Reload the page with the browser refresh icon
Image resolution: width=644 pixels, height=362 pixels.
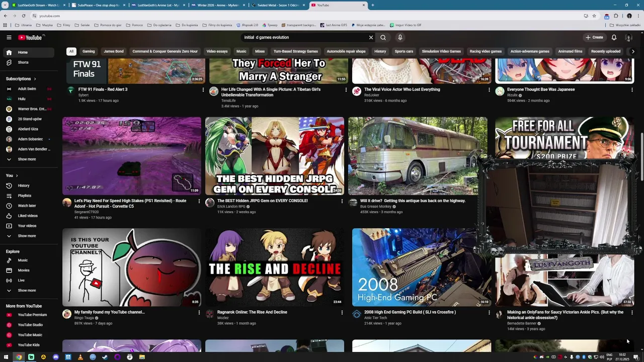coord(23,16)
